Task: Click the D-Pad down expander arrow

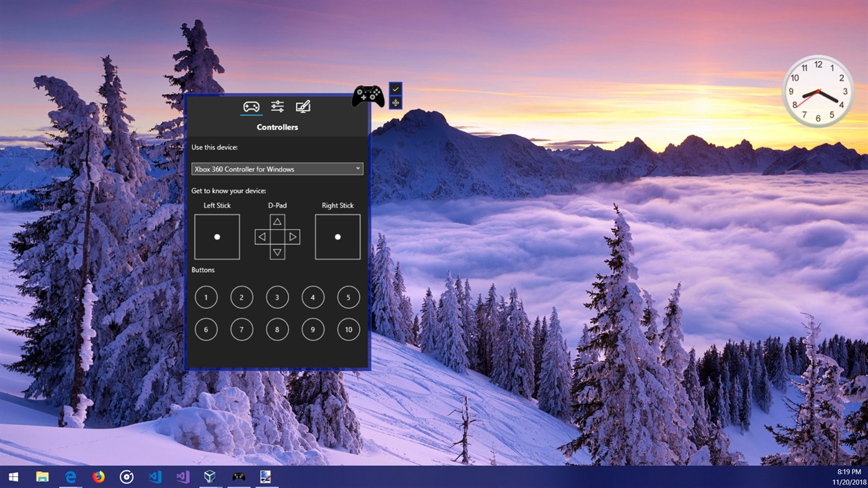Action: click(x=277, y=253)
